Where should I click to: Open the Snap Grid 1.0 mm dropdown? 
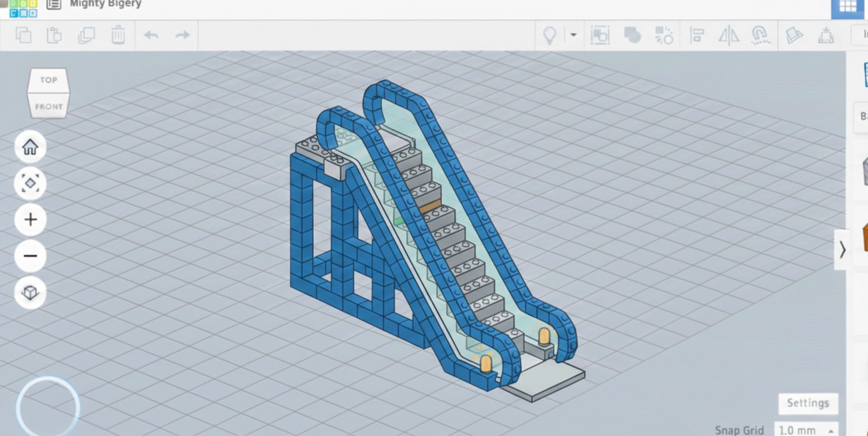[806, 430]
